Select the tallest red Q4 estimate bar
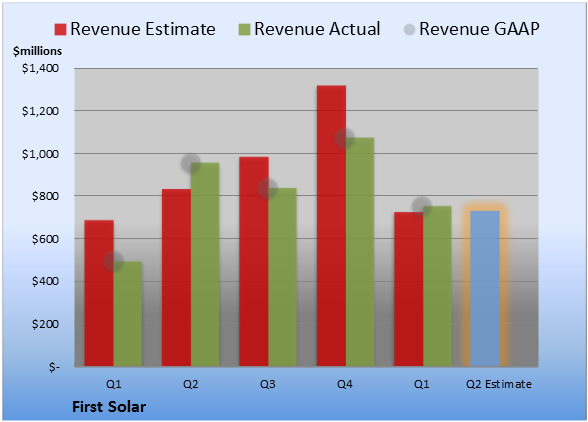Image resolution: width=588 pixels, height=422 pixels. (x=332, y=226)
